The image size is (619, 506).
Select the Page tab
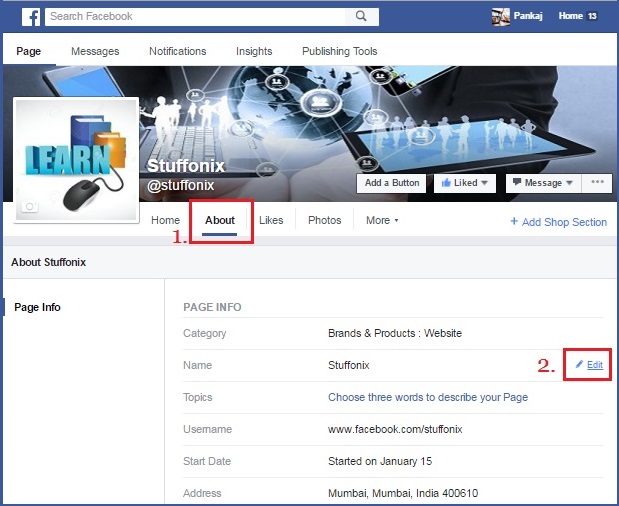tap(28, 51)
